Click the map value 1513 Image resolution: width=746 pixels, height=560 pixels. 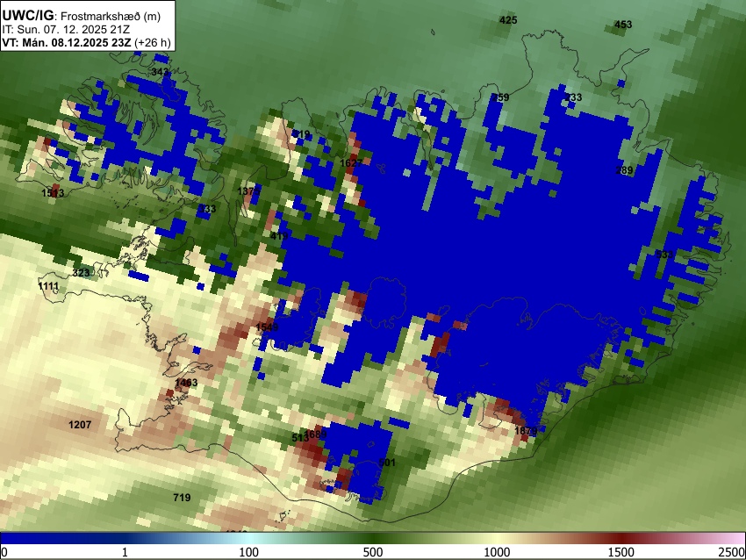53,193
